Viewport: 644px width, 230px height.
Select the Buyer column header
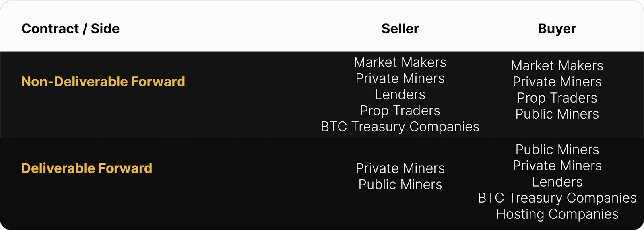coord(557,29)
